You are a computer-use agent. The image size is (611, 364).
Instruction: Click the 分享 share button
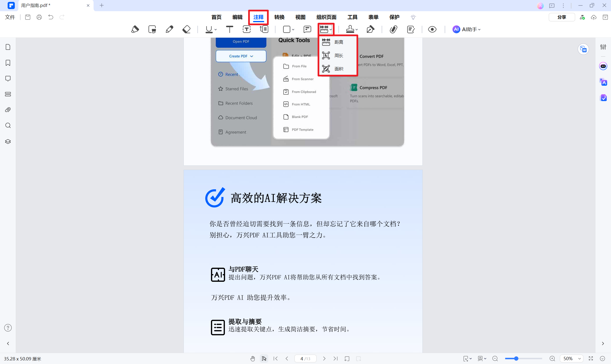click(x=562, y=17)
